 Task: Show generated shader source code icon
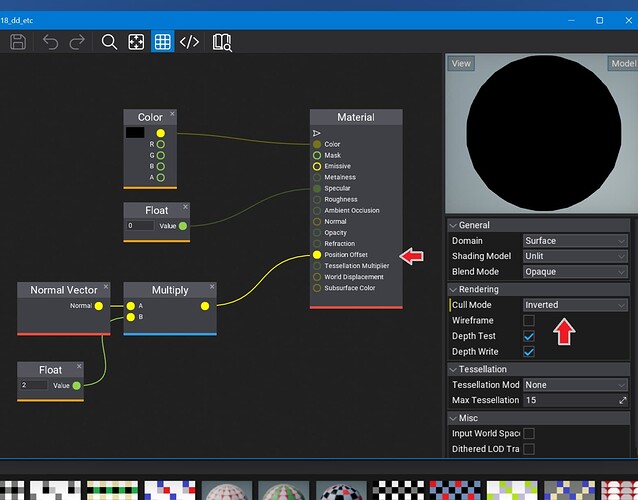(x=189, y=42)
